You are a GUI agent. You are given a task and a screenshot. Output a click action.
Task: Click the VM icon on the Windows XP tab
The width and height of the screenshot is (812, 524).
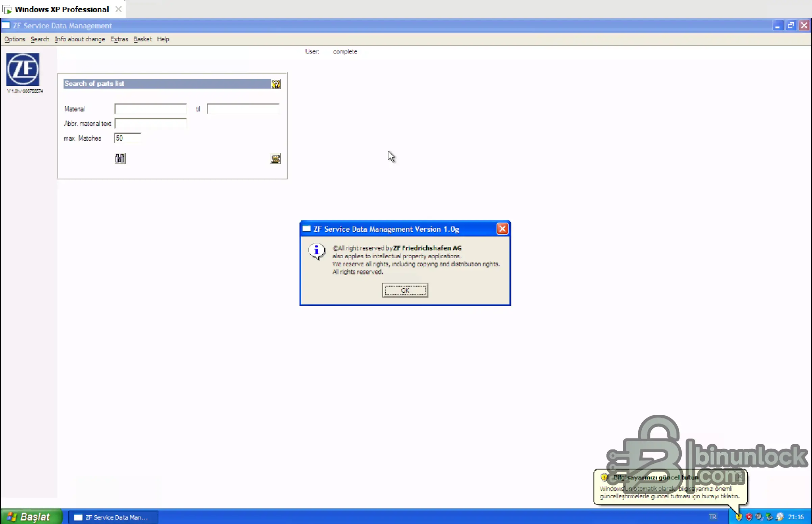(7, 9)
